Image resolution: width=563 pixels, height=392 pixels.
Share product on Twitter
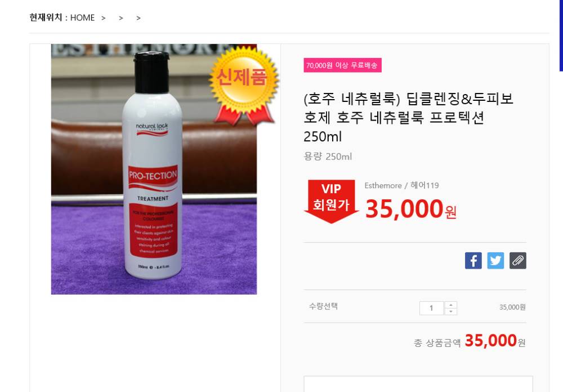(495, 260)
